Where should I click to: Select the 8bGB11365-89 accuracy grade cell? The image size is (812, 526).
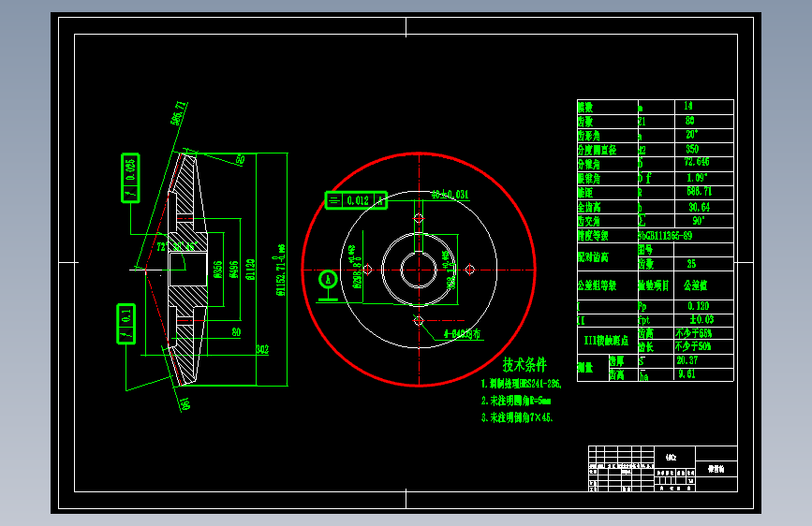(x=665, y=236)
